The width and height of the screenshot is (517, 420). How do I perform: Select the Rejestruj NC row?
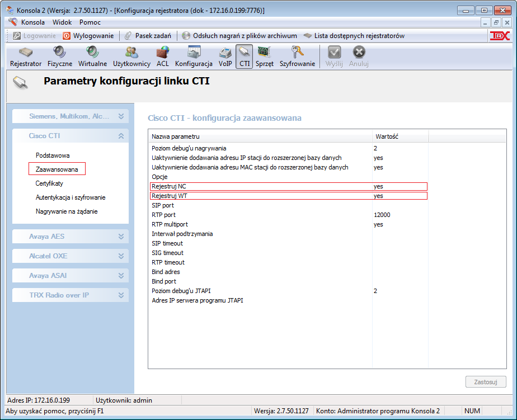click(289, 186)
